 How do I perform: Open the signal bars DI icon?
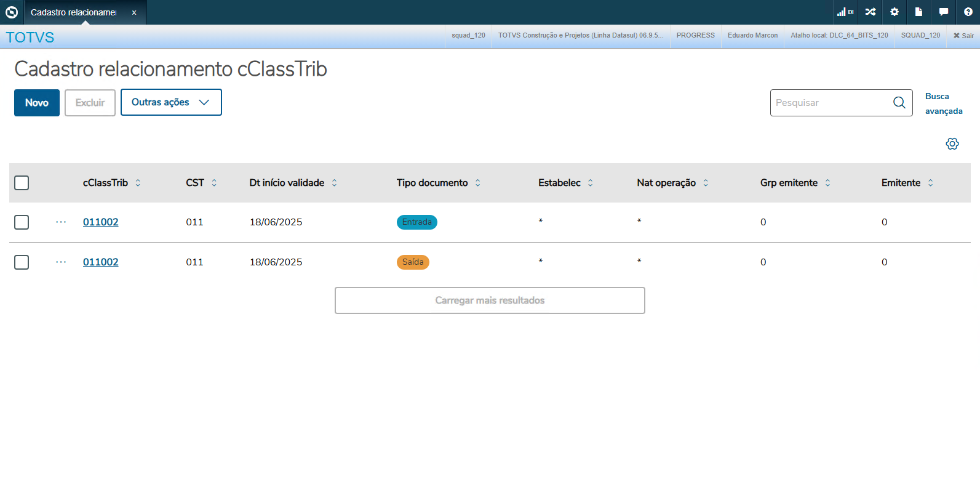(845, 12)
